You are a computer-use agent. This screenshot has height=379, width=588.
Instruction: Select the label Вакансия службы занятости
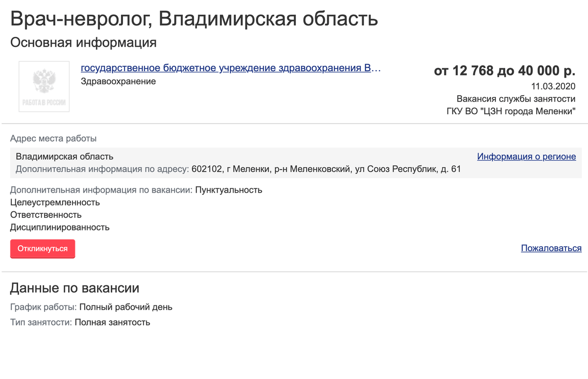click(516, 99)
